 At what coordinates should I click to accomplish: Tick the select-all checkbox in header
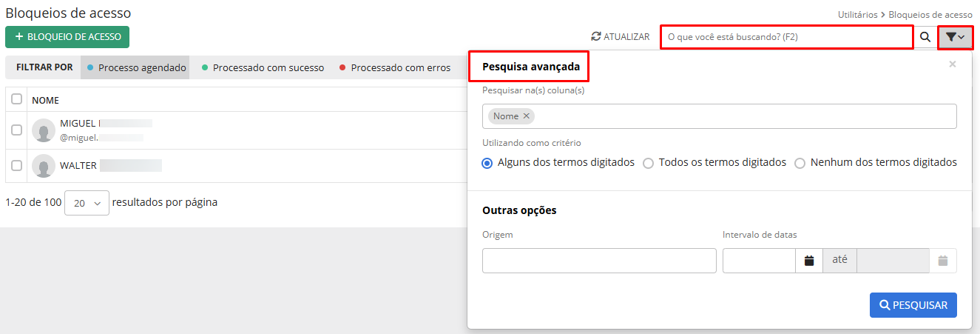(x=16, y=99)
